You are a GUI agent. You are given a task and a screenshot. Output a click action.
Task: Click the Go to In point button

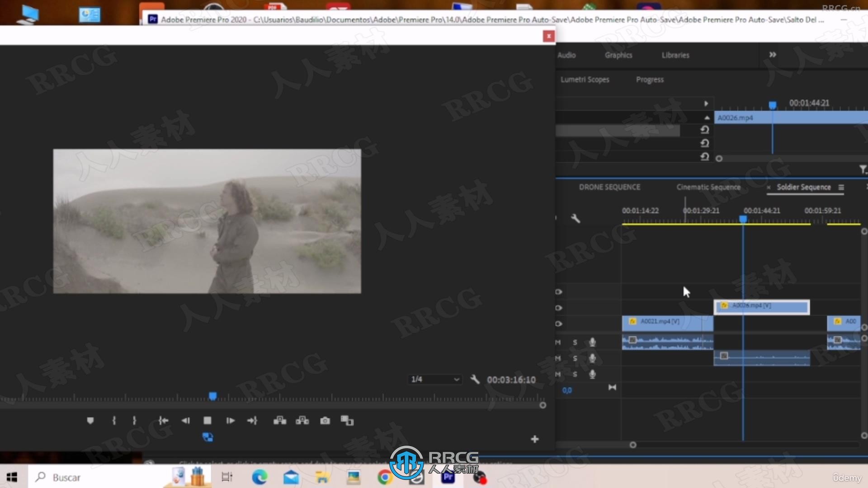tap(164, 421)
